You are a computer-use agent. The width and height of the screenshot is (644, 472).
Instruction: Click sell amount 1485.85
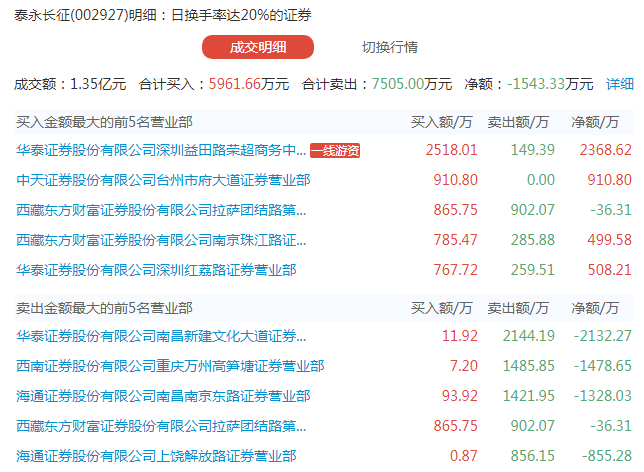coord(529,366)
